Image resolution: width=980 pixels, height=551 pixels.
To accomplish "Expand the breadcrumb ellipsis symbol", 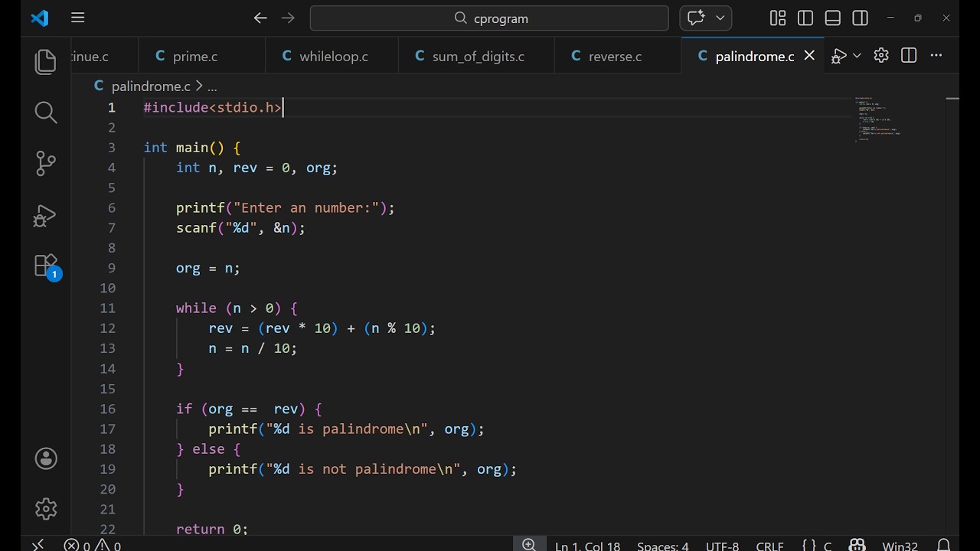I will click(212, 86).
